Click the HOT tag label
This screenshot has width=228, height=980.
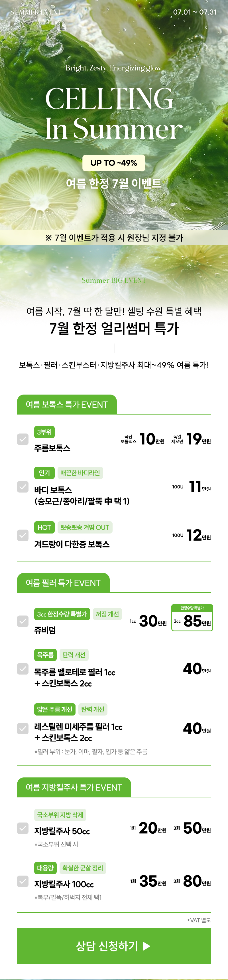(44, 527)
